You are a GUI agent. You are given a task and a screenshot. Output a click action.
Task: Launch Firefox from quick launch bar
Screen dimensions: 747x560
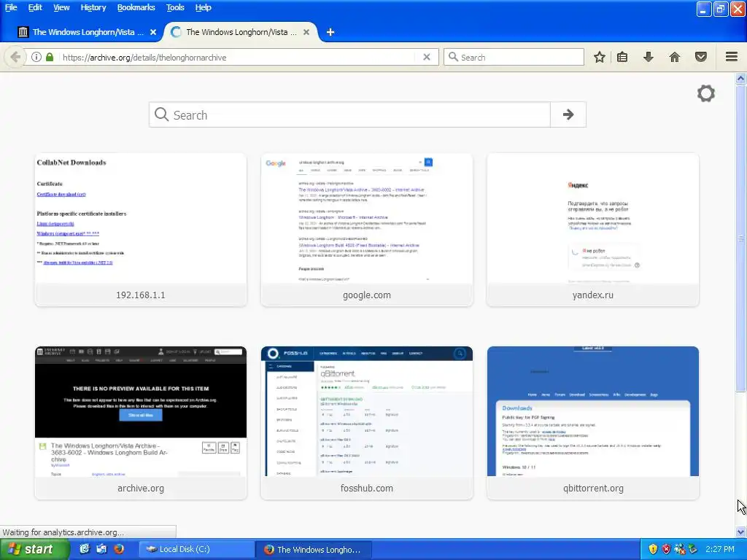[119, 549]
